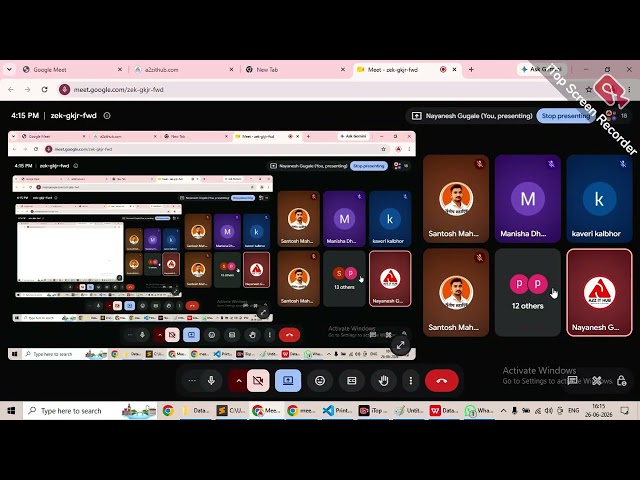This screenshot has width=640, height=480.
Task: Select the Nayanesh G... participant tile
Action: click(599, 292)
